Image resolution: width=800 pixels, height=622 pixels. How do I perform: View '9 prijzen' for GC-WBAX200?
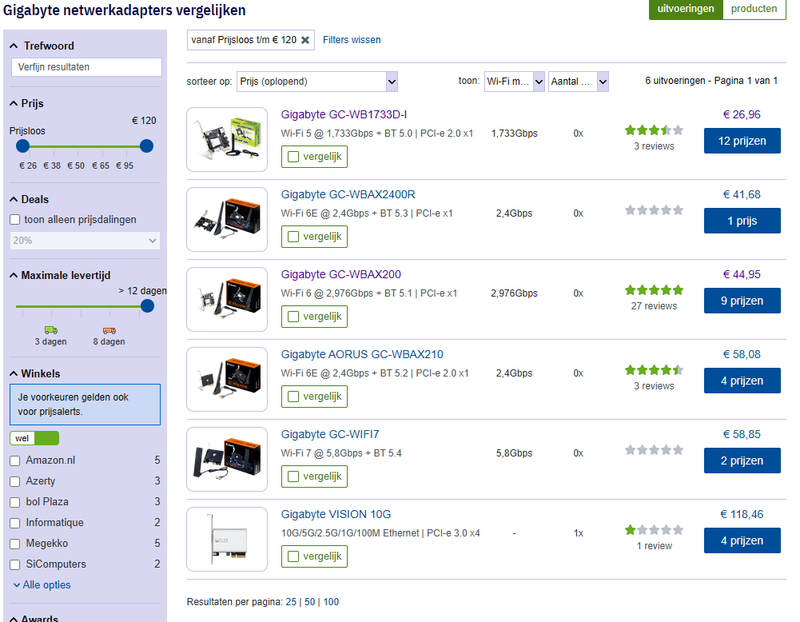coord(742,301)
